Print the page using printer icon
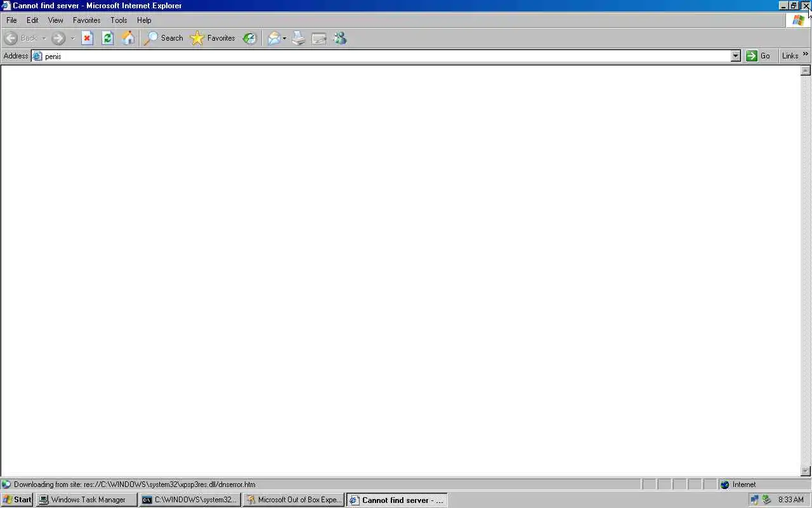 pos(299,38)
